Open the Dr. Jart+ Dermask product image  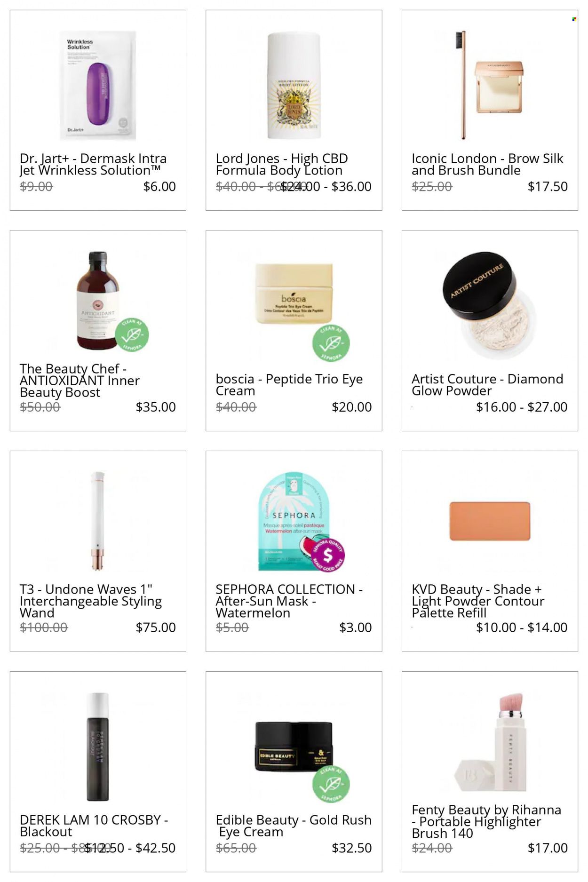98,85
